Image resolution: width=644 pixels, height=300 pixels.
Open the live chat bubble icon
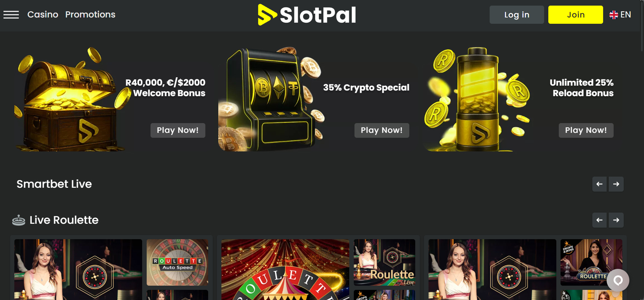(618, 280)
